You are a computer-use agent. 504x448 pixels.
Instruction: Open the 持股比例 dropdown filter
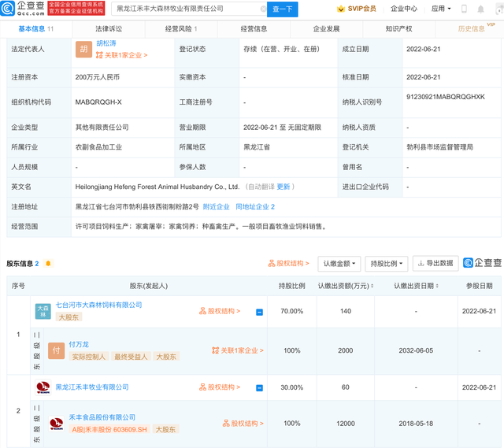tap(387, 264)
